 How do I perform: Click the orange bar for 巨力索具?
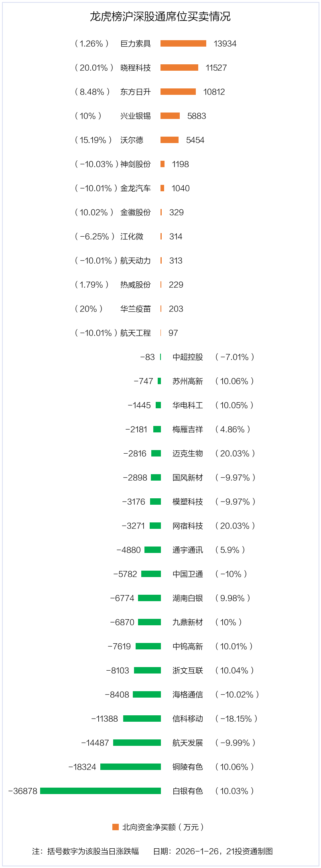183,43
